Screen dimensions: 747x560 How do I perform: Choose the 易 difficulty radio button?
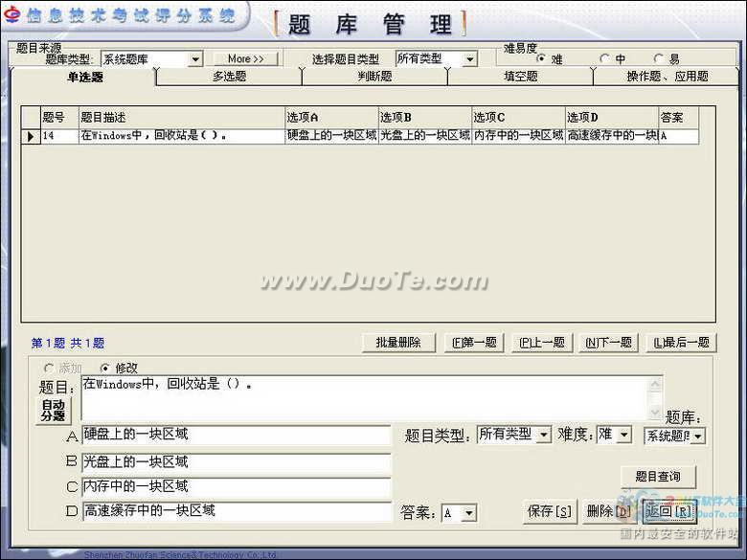pos(659,59)
